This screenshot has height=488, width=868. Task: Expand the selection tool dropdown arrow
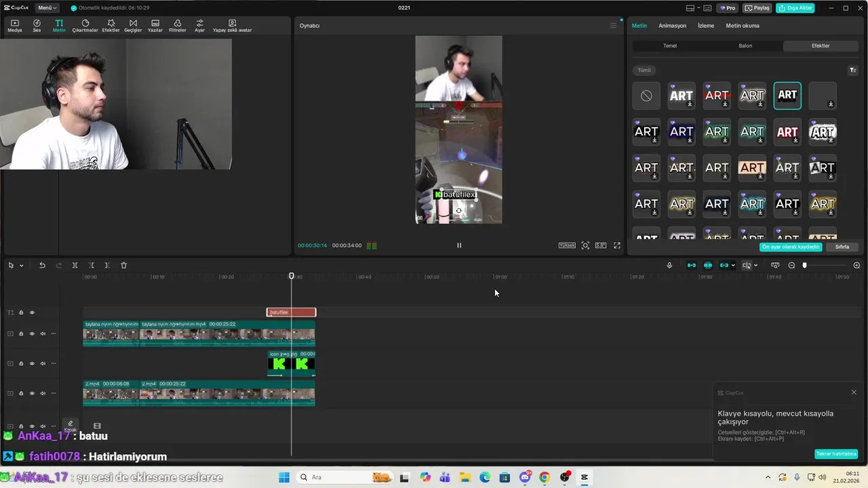21,265
